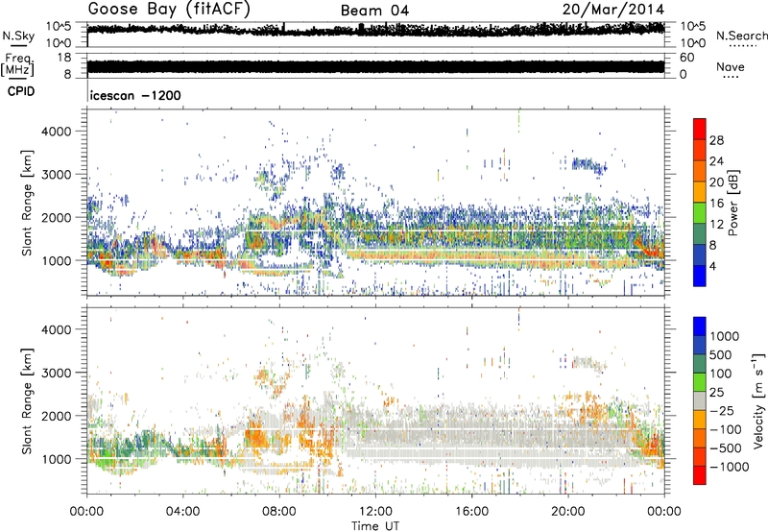768x532 pixels.
Task: Click the "Slant Range [km]" label on the Velocity panel
Action: point(27,400)
